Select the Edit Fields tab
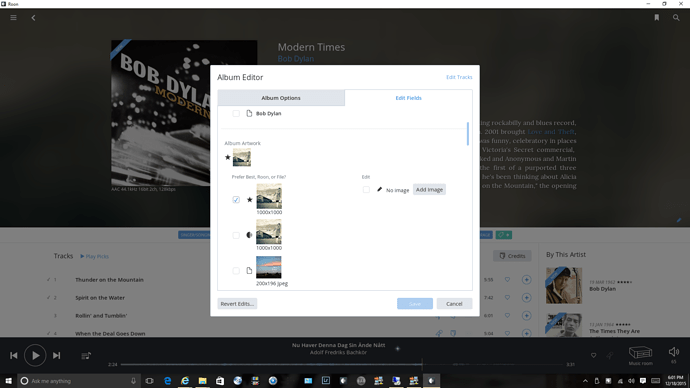 pos(408,98)
